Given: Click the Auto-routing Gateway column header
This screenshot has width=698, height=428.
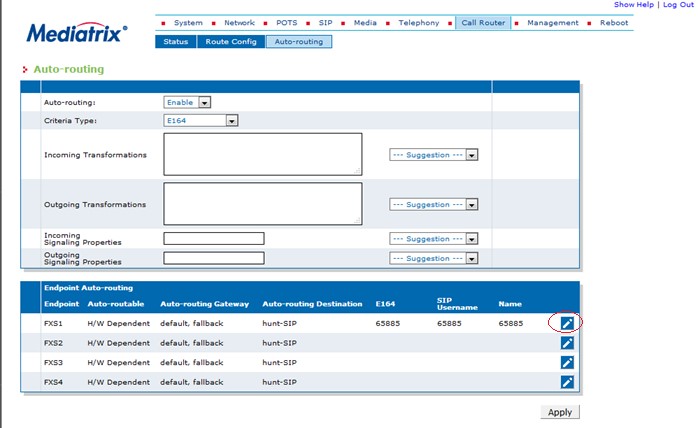Looking at the screenshot, I should (x=204, y=304).
